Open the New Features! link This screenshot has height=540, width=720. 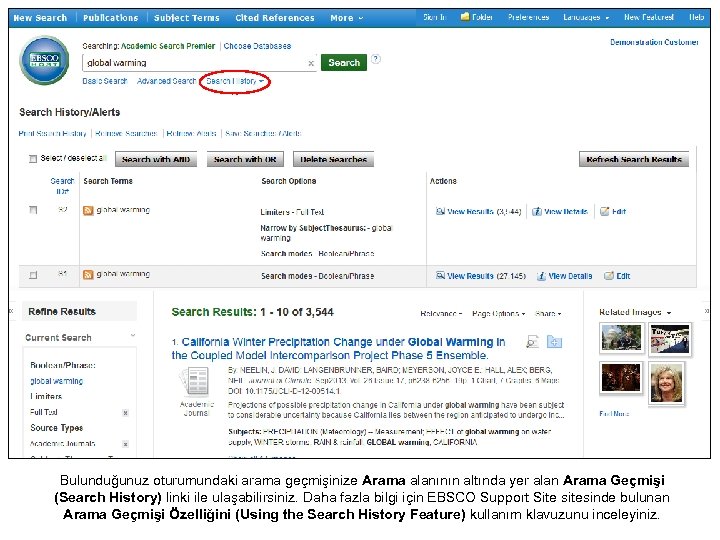point(648,17)
